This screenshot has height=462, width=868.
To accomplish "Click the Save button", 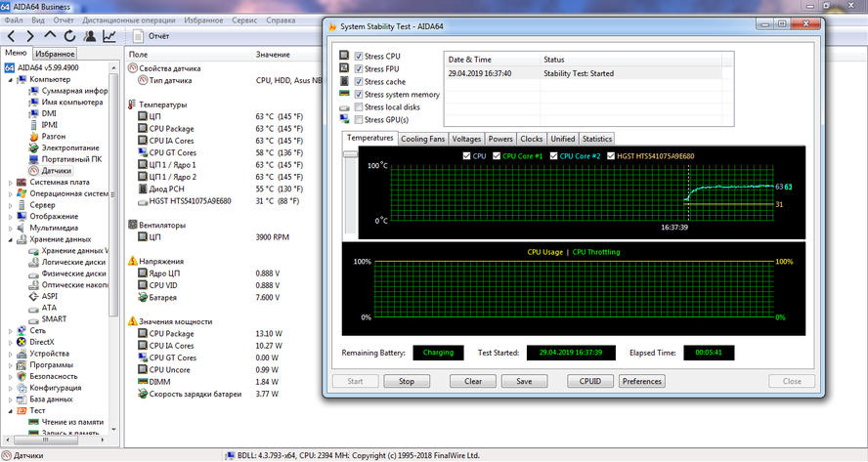I will (x=524, y=381).
